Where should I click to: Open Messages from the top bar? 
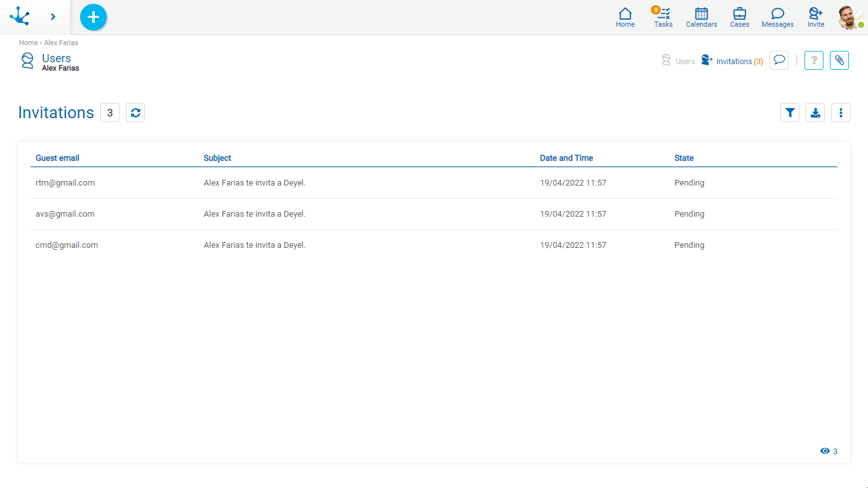point(778,17)
